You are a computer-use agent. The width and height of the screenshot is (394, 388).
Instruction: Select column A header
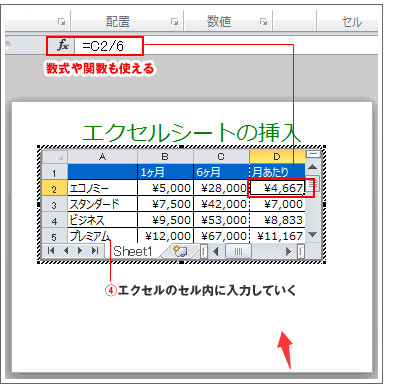[102, 157]
